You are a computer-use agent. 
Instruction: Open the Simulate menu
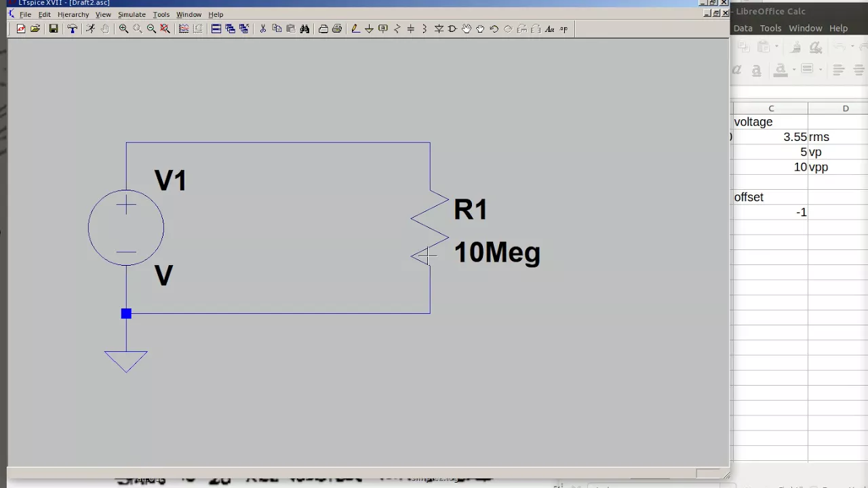click(x=132, y=14)
